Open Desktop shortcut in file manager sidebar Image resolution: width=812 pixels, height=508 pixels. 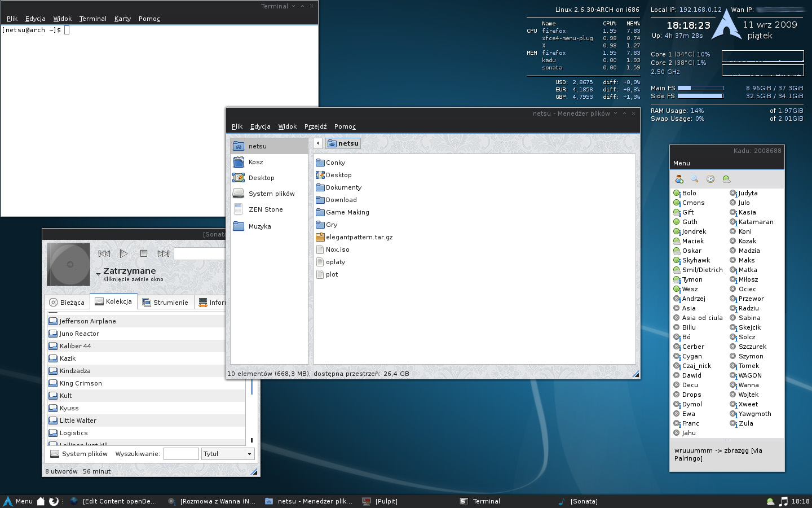269,178
